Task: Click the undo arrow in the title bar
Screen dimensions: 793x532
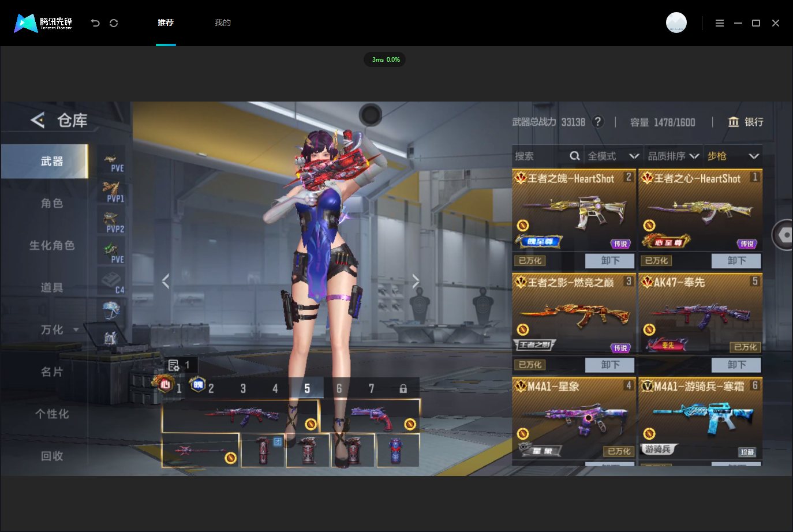Action: (95, 23)
